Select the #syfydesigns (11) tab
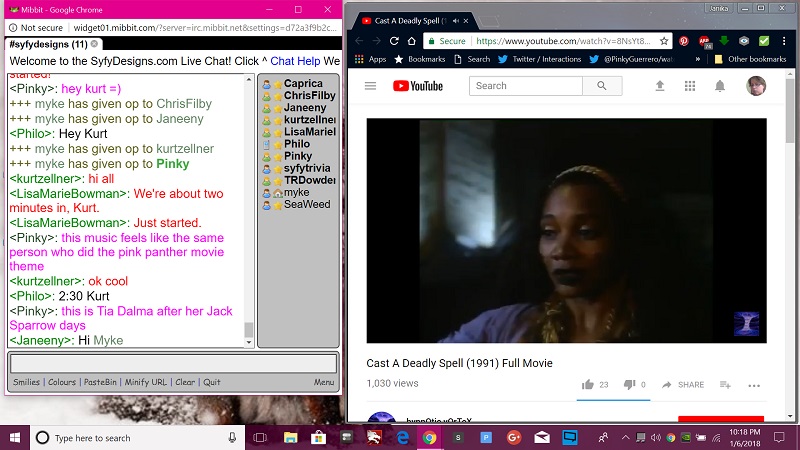Screen dimensions: 800x450 point(53,44)
